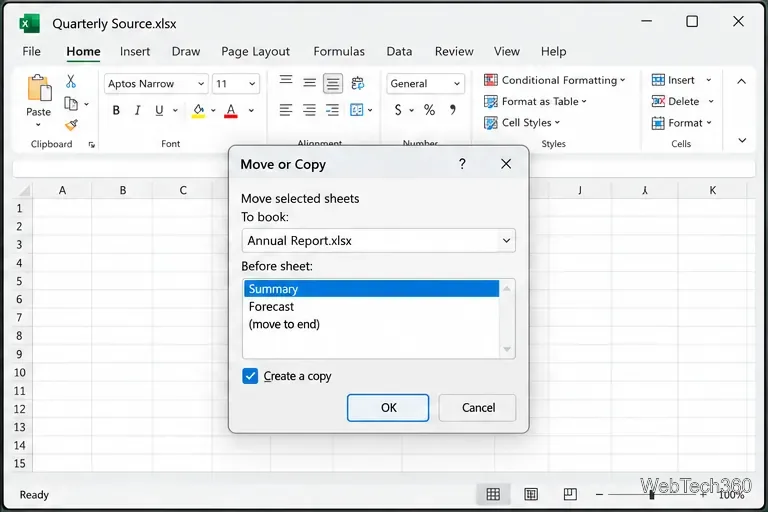Select Middle Align icon
The width and height of the screenshot is (768, 512).
pos(310,83)
